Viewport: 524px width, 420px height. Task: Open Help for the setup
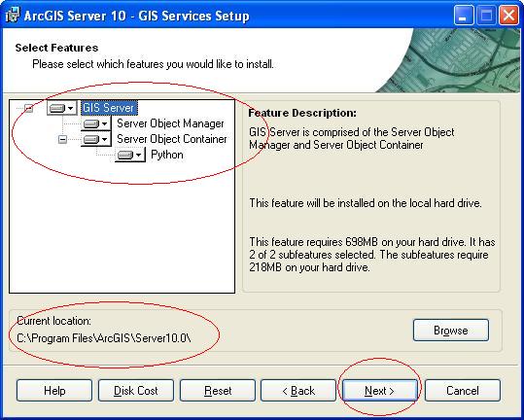click(x=54, y=391)
